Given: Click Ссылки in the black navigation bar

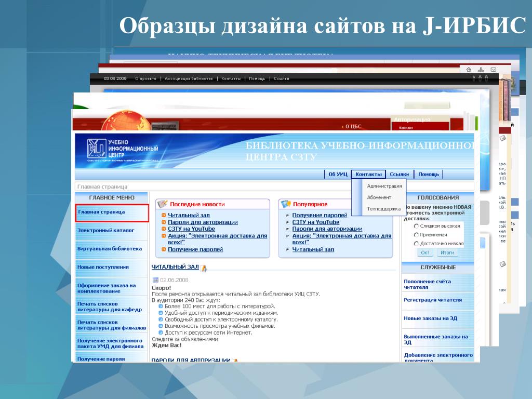Looking at the screenshot, I should click(281, 79).
